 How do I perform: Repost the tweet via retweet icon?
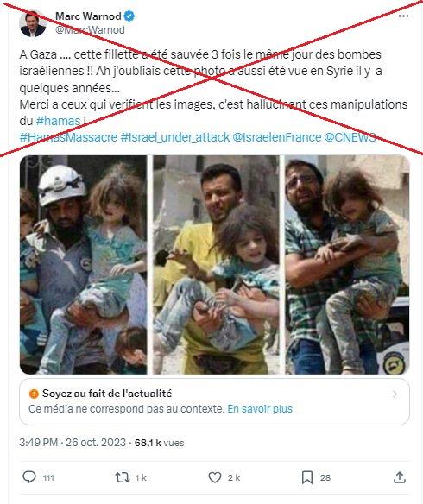(x=123, y=477)
